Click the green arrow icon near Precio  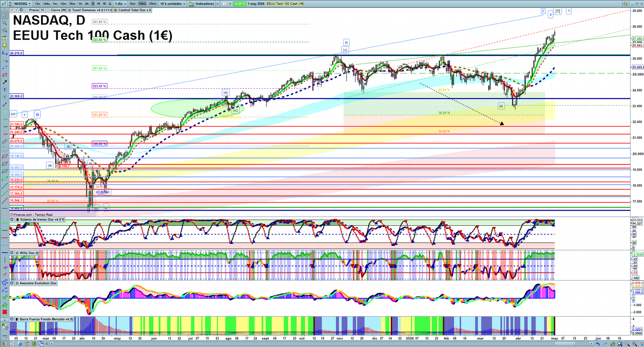[x=17, y=10]
